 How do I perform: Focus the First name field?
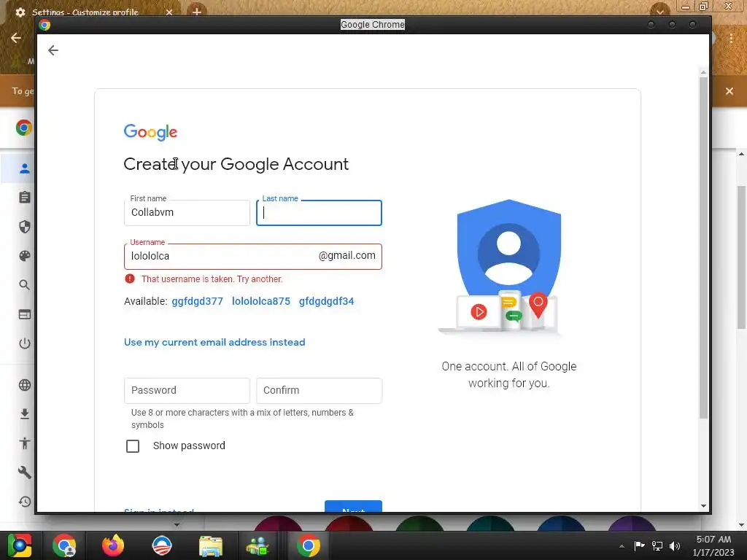pos(187,213)
